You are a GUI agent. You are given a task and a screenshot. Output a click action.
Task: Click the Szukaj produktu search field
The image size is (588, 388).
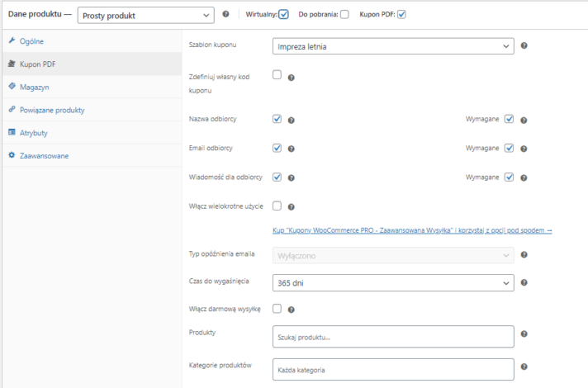click(x=392, y=337)
